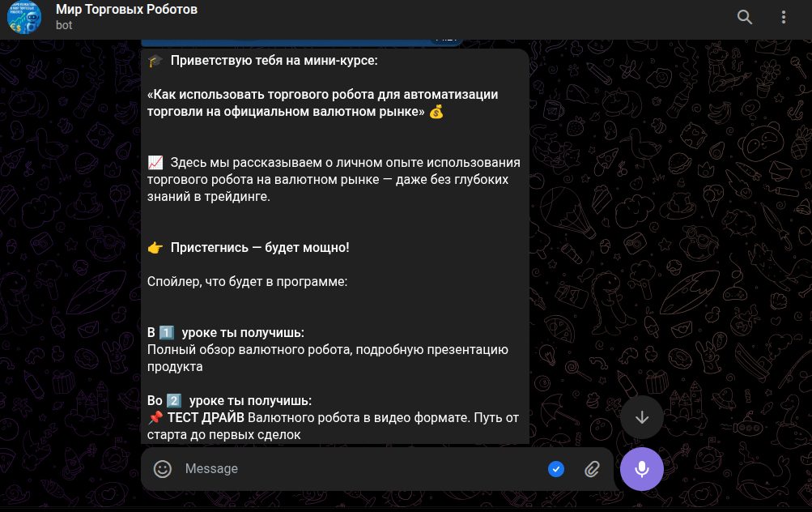Click the bold 'ТЕСТ ДРАЙВ' text
Screen dimensions: 812x512
[x=206, y=418]
